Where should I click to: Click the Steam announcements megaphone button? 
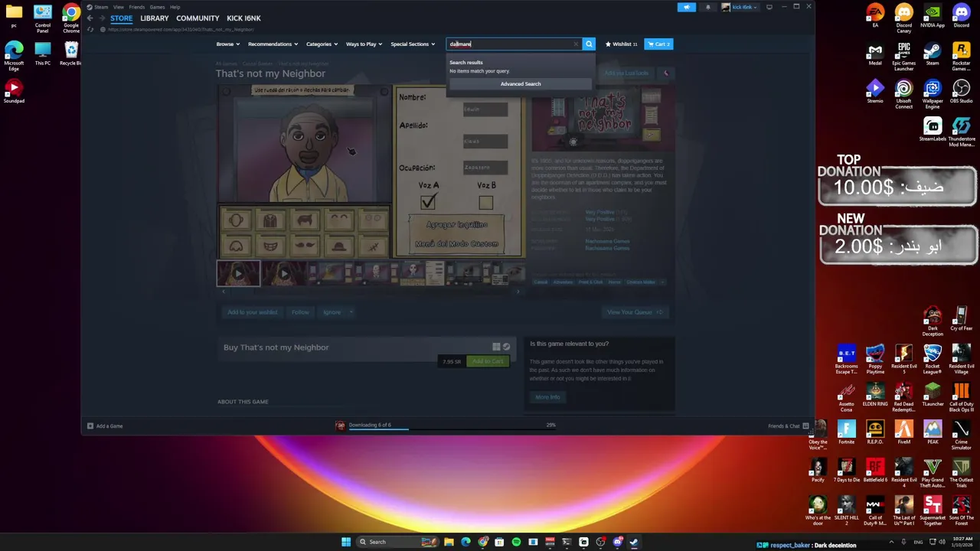[x=687, y=7]
